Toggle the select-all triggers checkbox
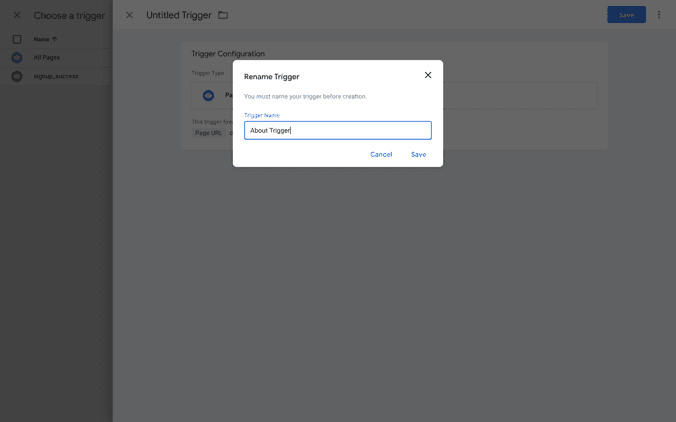 click(x=17, y=39)
